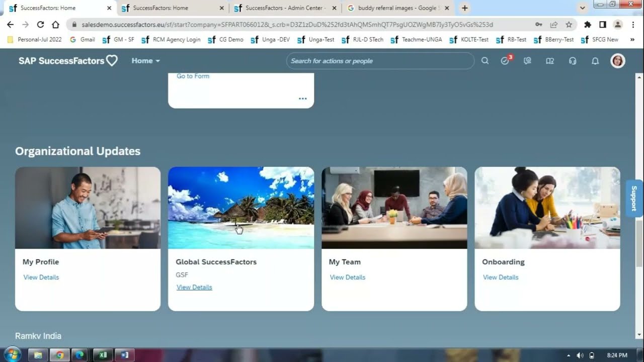This screenshot has height=362, width=644.
Task: Open View Details under My Team
Action: pyautogui.click(x=348, y=277)
